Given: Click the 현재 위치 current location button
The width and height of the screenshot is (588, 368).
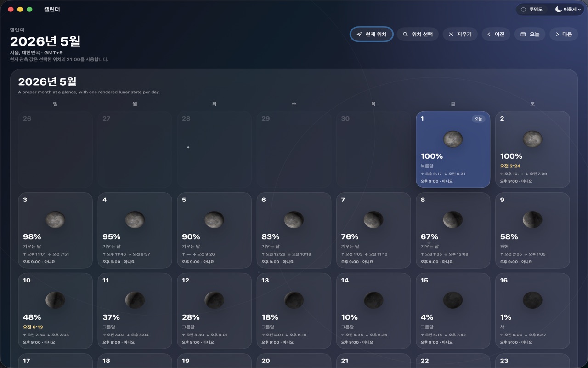Looking at the screenshot, I should (x=372, y=34).
